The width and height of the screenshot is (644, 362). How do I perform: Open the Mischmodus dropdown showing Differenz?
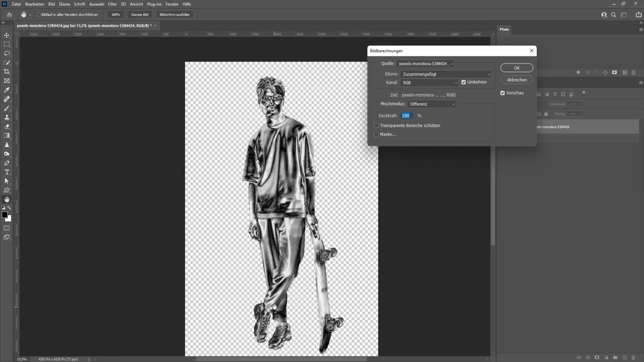(x=431, y=104)
